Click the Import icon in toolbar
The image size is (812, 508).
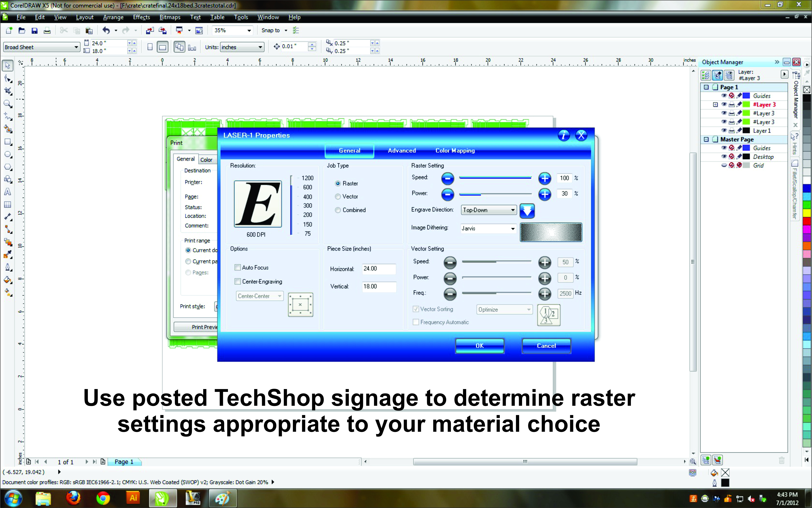(150, 31)
